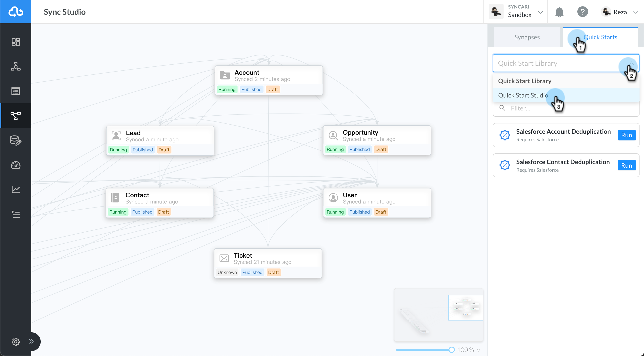Viewport: 644px width, 356px height.
Task: Run Salesforce Account Deduplication
Action: (627, 135)
